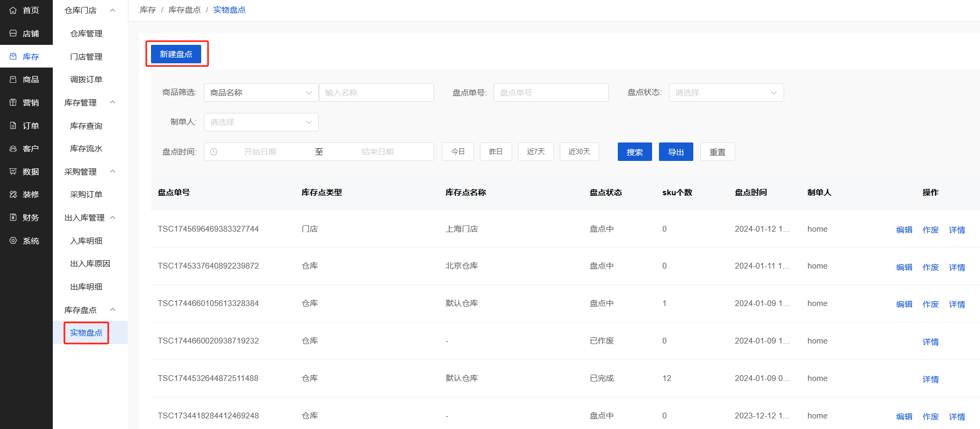Click the gift icon beside 营销
The height and width of the screenshot is (429, 980).
(13, 102)
